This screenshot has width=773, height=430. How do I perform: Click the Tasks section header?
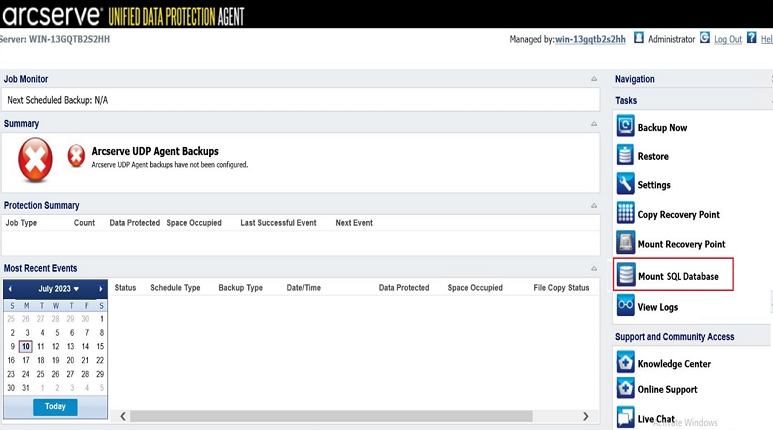[x=626, y=101]
